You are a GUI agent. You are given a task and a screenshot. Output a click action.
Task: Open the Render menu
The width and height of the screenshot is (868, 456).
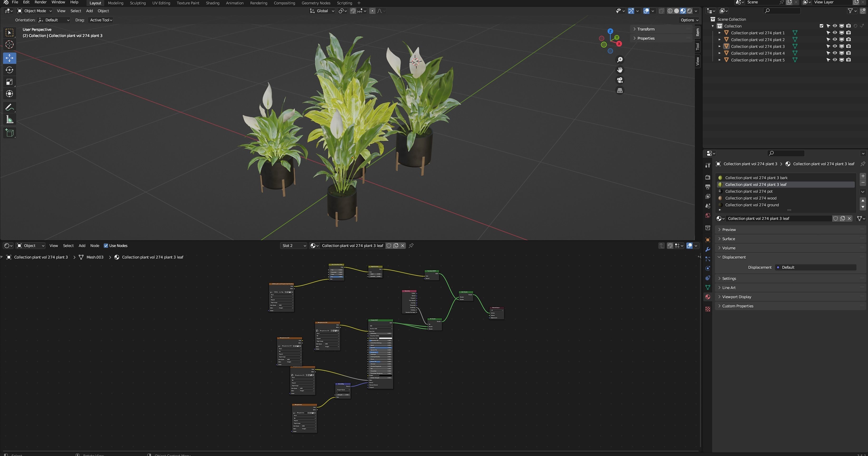(40, 2)
